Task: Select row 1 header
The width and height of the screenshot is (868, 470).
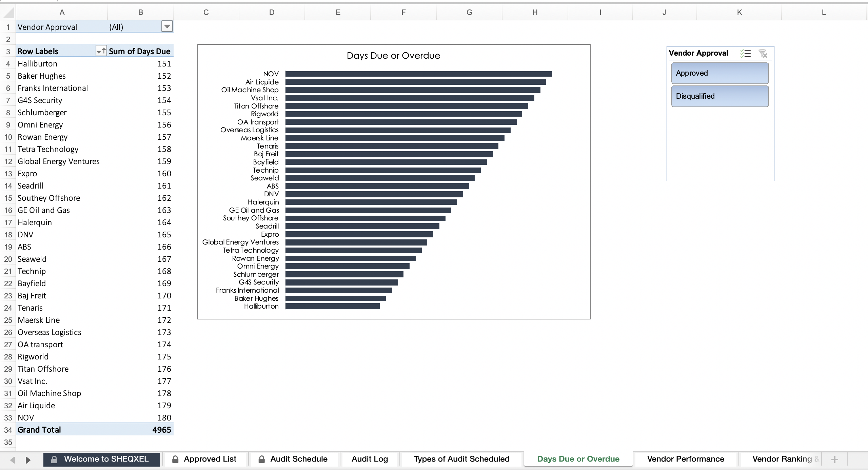Action: (8, 27)
